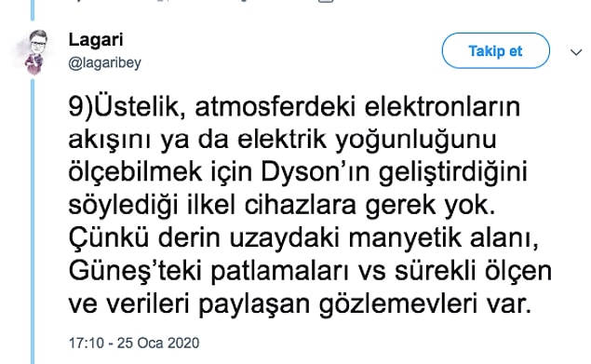Visit the @lagaribey handle link
This screenshot has height=364, width=591.
104,62
